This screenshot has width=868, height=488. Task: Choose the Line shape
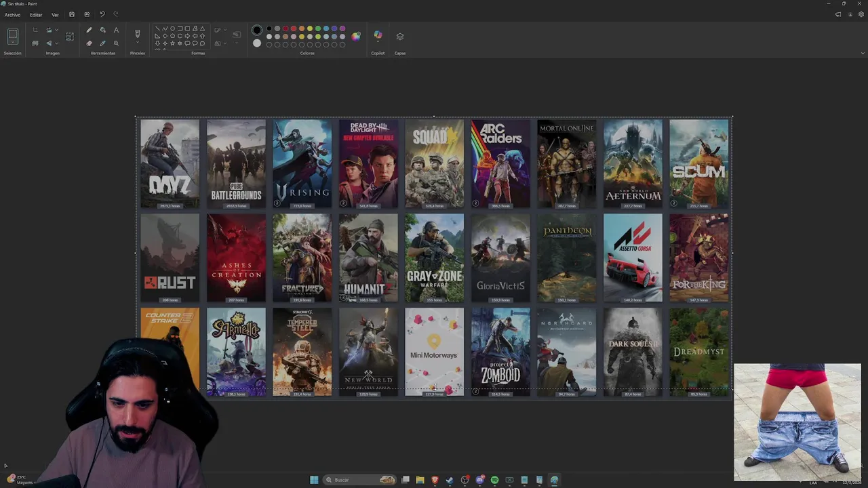click(x=157, y=28)
